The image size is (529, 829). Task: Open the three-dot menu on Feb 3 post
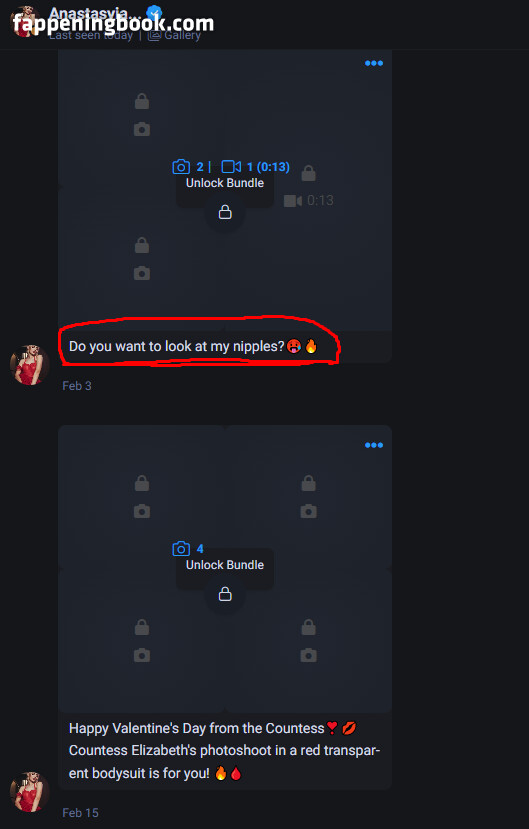(x=374, y=63)
